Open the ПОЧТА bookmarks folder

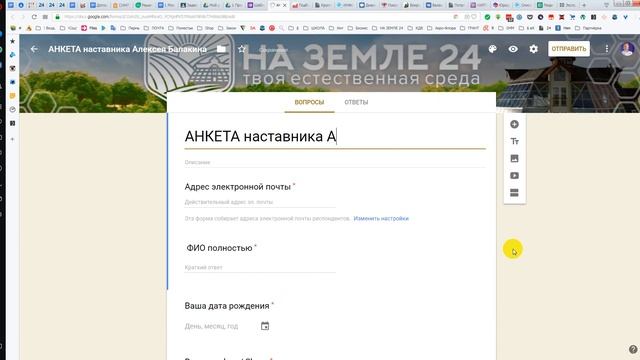tap(155, 28)
